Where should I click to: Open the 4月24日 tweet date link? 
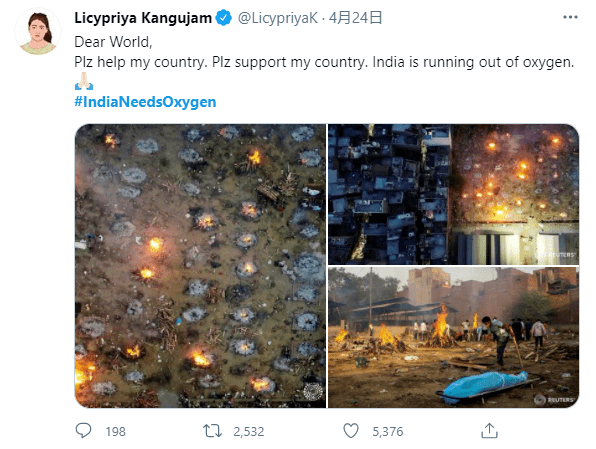click(x=355, y=18)
